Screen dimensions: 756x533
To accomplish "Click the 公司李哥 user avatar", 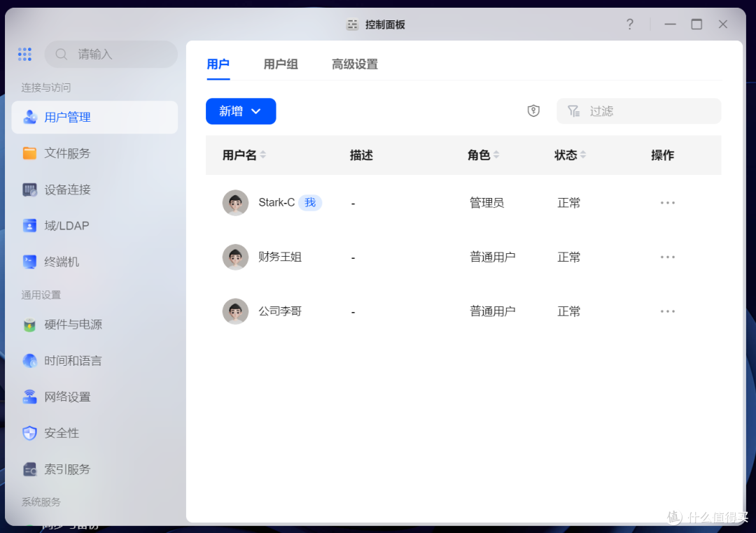I will (x=235, y=311).
